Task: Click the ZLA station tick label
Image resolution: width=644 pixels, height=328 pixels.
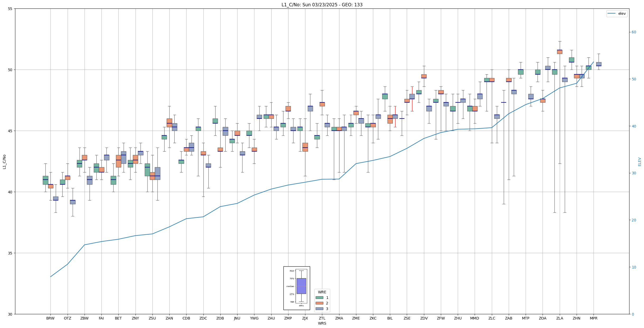Action: (x=559, y=318)
